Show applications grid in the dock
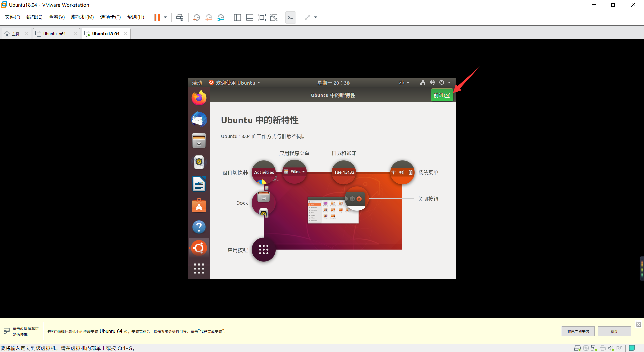 tap(199, 269)
